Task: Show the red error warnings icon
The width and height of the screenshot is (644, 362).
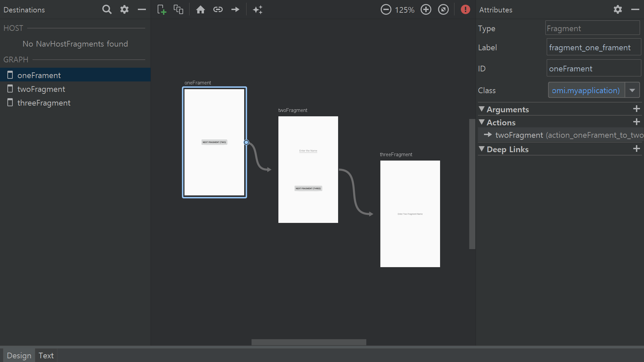Action: coord(465,9)
